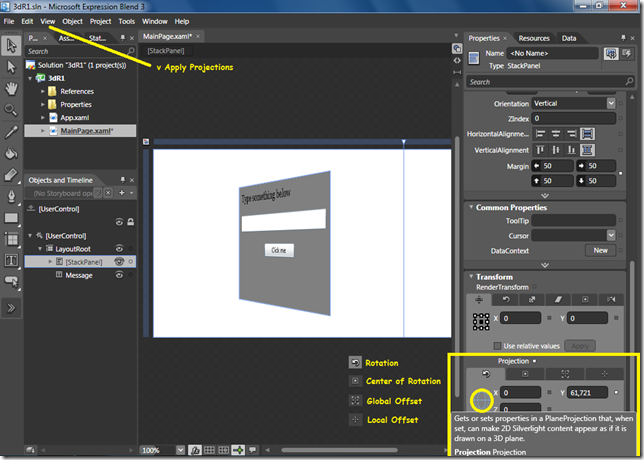Open the View menu
The image size is (644, 460).
(x=48, y=21)
